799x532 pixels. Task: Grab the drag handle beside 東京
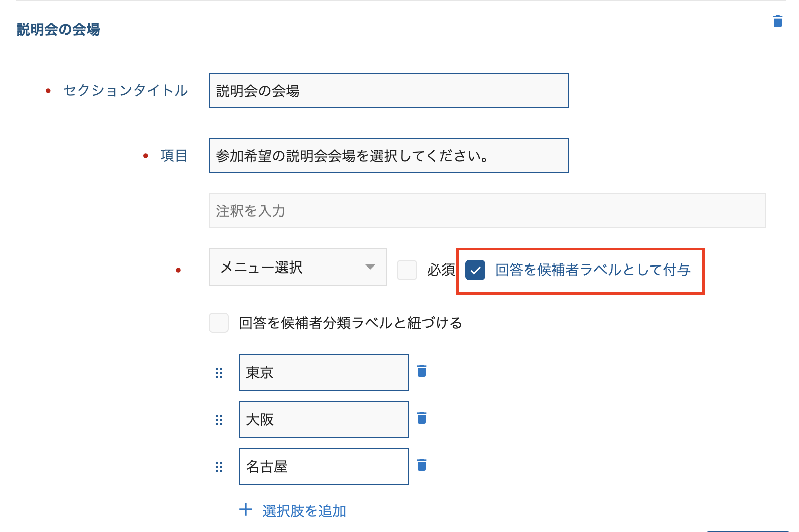click(x=219, y=373)
